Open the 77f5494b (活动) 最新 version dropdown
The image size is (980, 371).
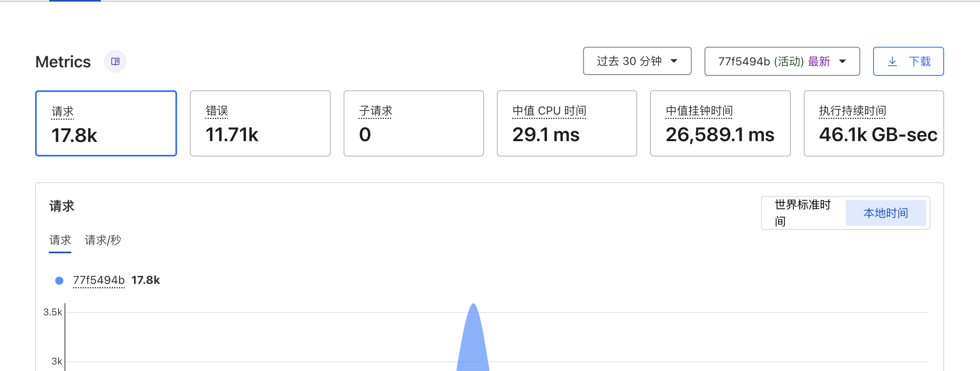[x=782, y=61]
